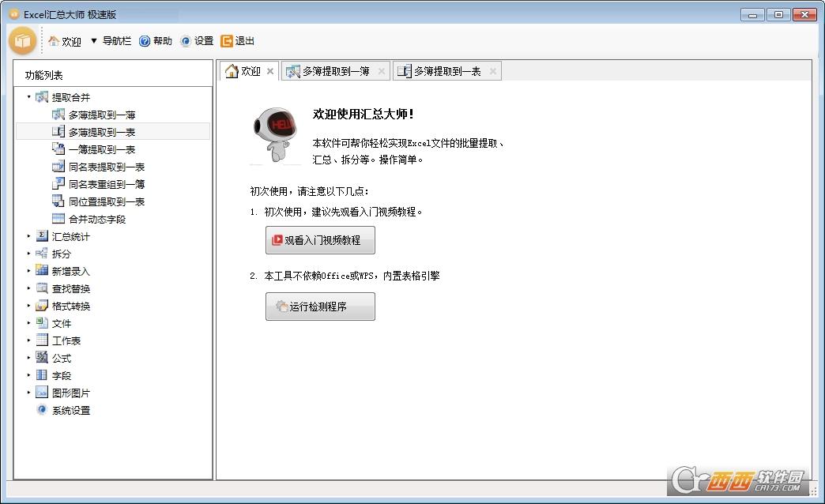Expand the 文件 tree node

tap(28, 323)
